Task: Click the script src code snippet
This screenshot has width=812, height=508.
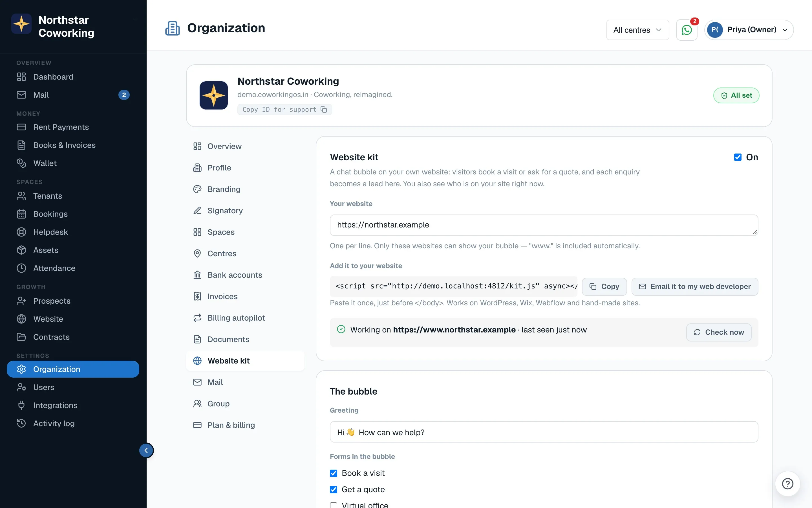Action: coord(454,286)
